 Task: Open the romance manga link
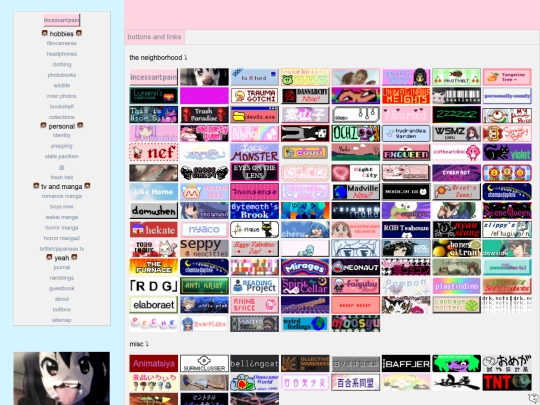[62, 196]
